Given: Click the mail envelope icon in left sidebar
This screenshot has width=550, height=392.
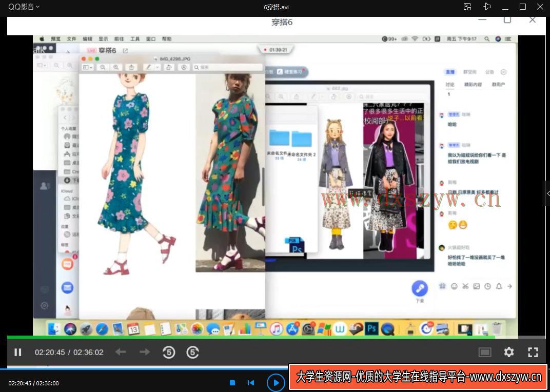Looking at the screenshot, I should pos(67,288).
